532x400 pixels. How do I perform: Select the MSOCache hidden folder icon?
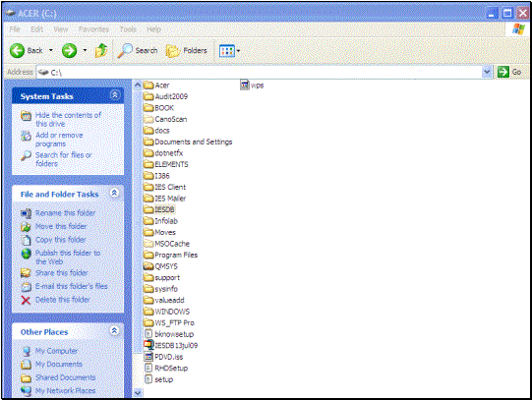pos(148,244)
